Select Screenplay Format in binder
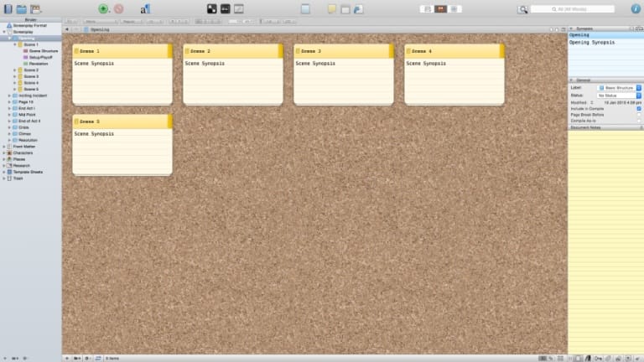Viewport: 644px width, 362px height. (x=29, y=25)
